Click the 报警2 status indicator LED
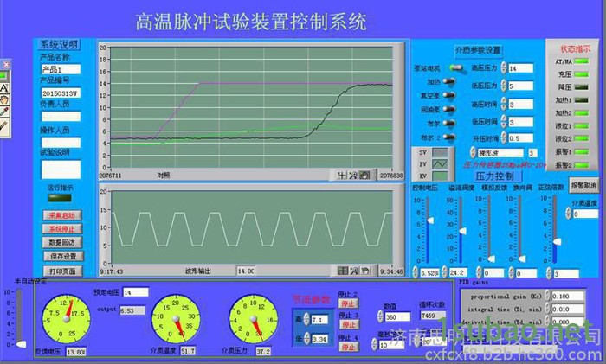Image resolution: width=606 pixels, height=364 pixels. (581, 165)
